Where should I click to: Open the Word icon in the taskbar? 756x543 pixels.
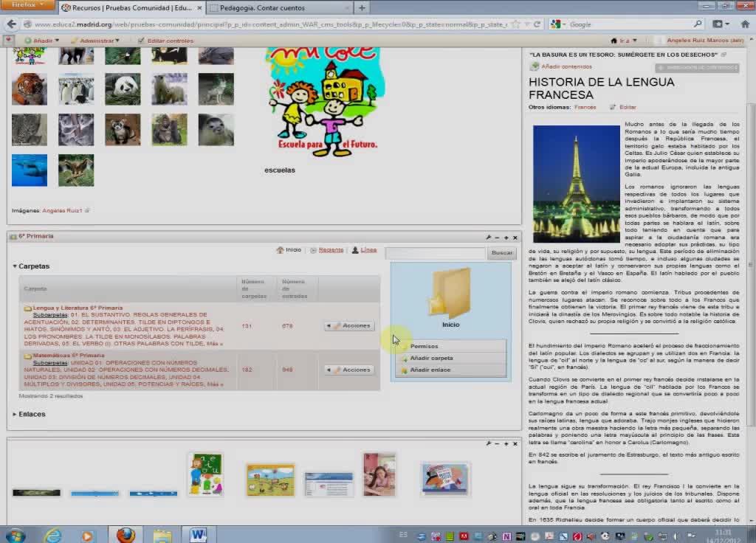coord(198,535)
